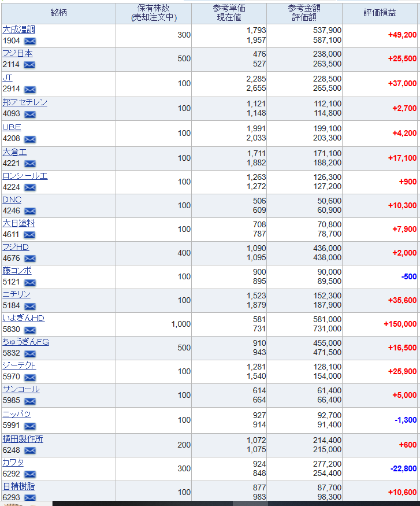Click the envelope icon next to 2914
The height and width of the screenshot is (506, 420).
pos(30,89)
